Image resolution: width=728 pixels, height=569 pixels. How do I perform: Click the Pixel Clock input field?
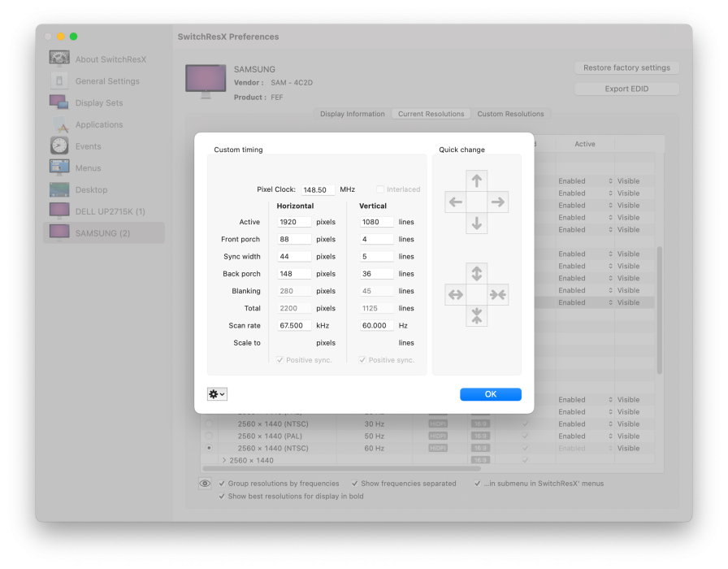point(318,189)
